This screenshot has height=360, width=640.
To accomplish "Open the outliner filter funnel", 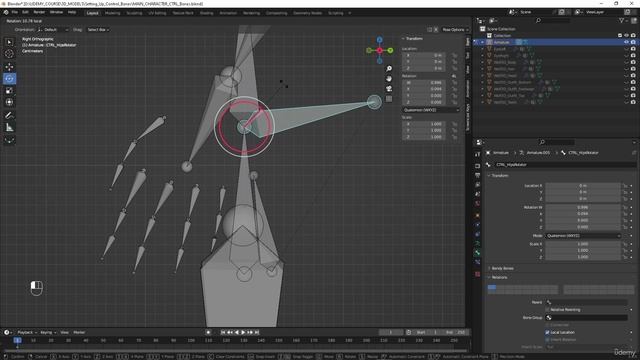I will [621, 20].
